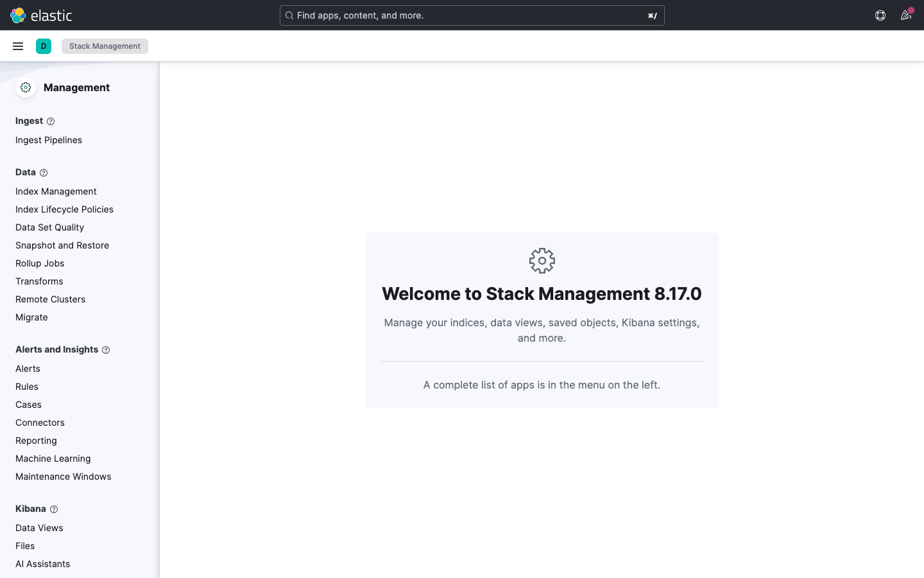Open the navigation hamburger menu
The image size is (924, 578).
tap(17, 46)
